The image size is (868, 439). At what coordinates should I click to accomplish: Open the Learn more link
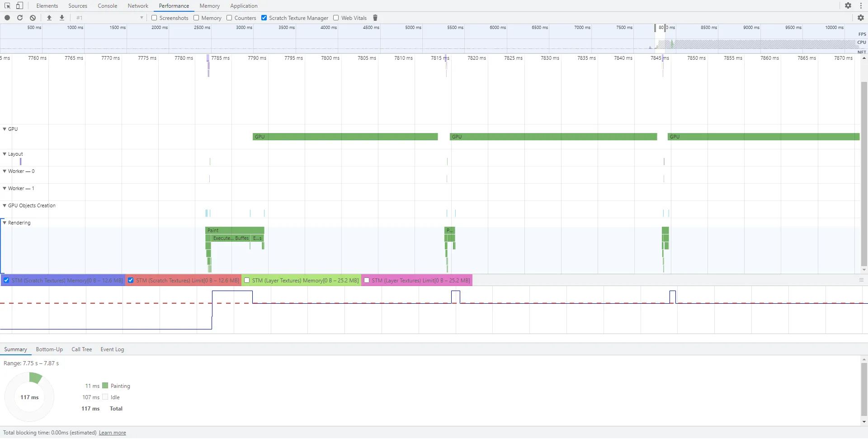coord(113,433)
